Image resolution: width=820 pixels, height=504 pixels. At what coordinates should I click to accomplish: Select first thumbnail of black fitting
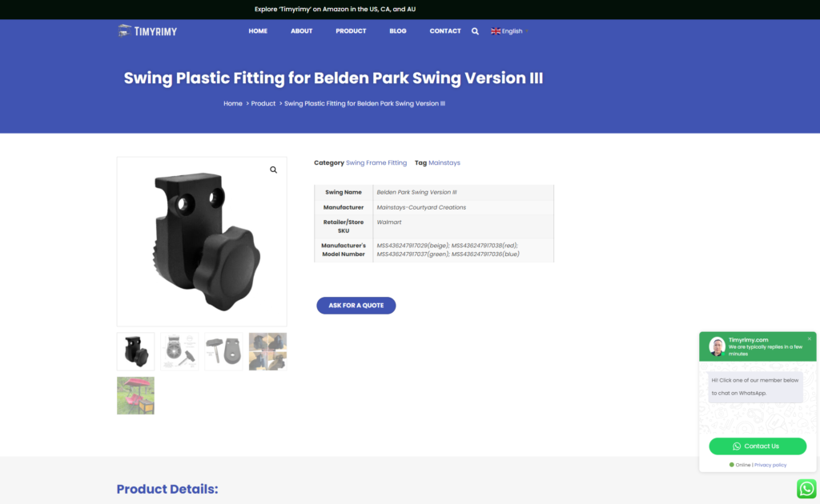coord(135,351)
